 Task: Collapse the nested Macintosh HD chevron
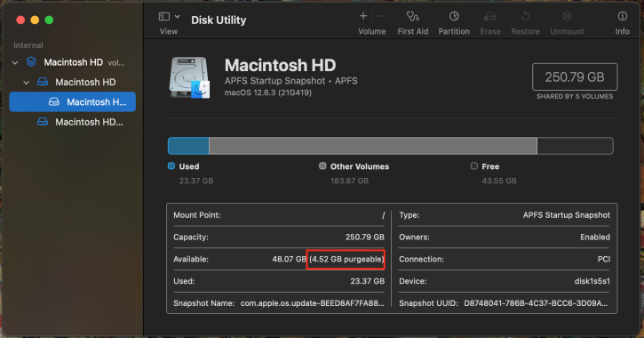(27, 82)
